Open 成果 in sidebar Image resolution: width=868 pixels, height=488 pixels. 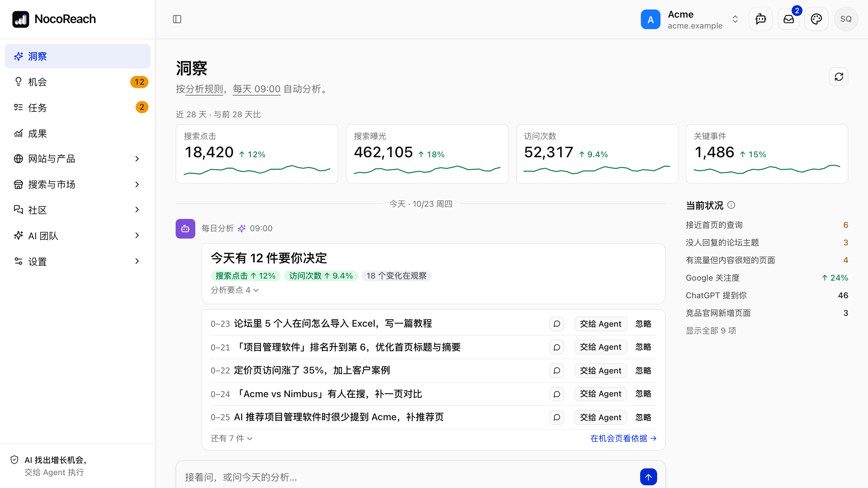(x=78, y=134)
